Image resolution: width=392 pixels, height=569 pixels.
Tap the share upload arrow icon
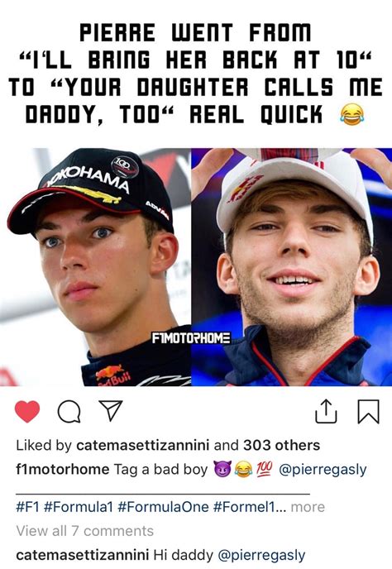click(326, 411)
